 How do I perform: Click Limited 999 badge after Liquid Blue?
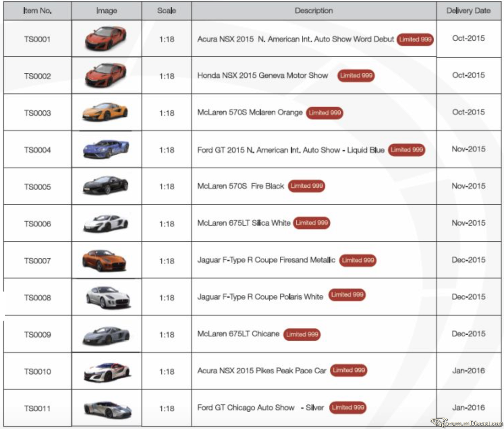pos(407,150)
